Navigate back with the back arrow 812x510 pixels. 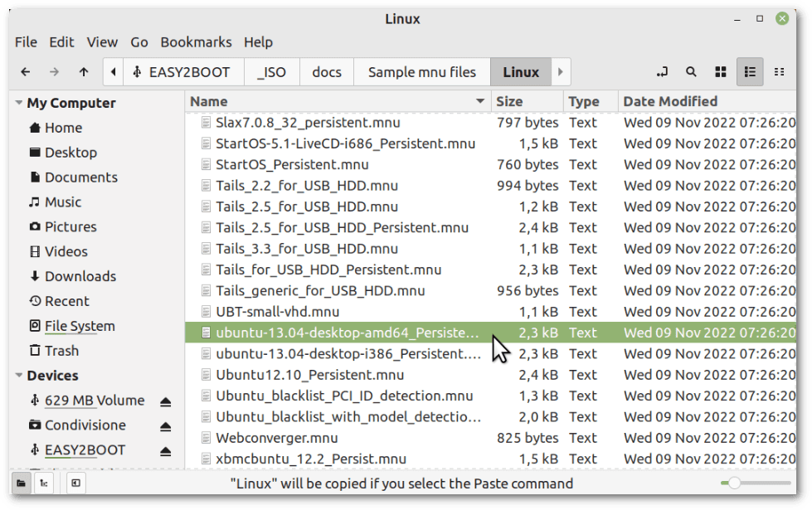tap(25, 71)
